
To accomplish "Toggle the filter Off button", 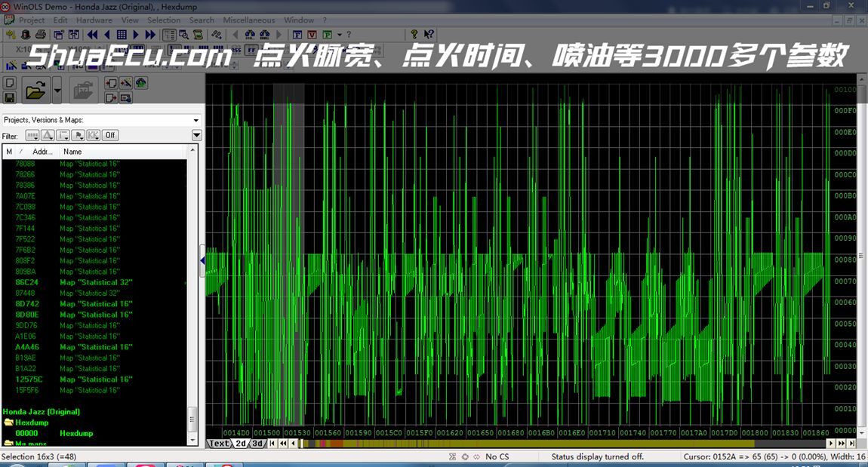I will (110, 135).
